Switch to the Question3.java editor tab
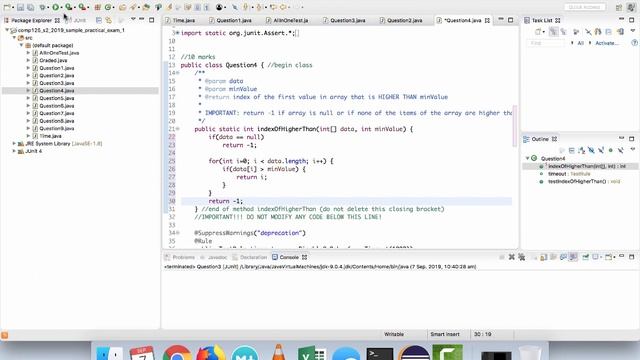The image size is (640, 360). tap(344, 20)
